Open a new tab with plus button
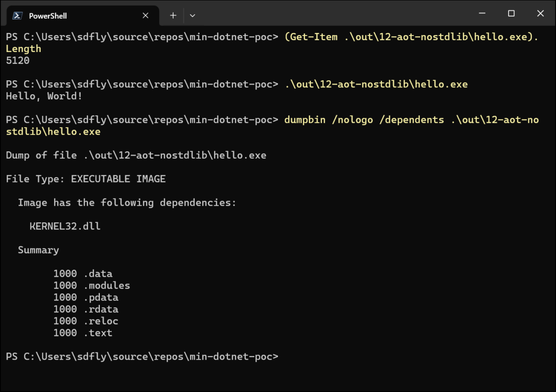 [173, 15]
